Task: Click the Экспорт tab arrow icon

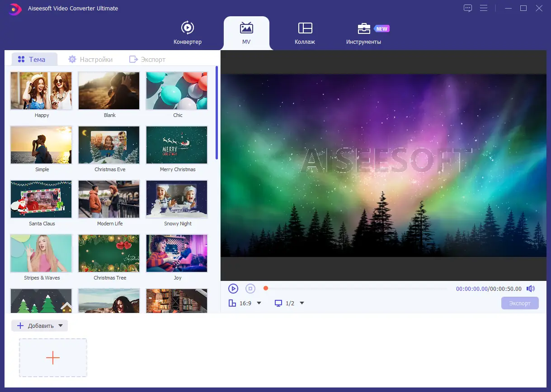Action: [x=133, y=59]
